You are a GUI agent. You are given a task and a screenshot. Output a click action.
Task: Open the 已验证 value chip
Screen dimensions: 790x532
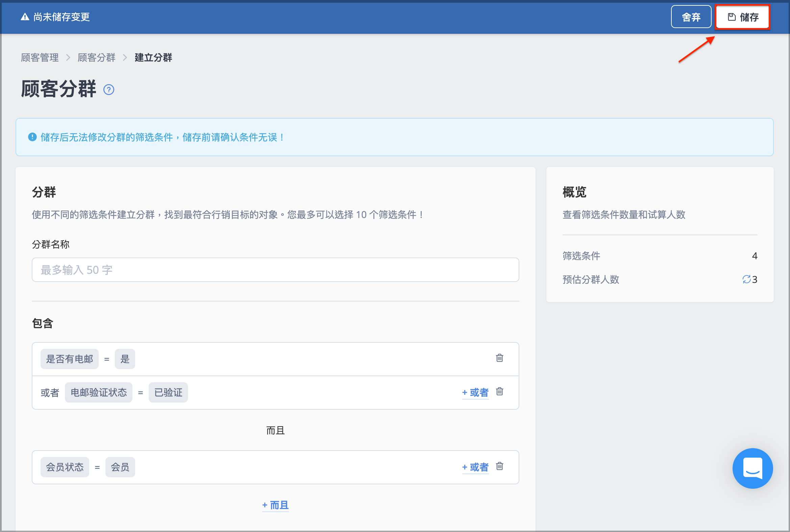[168, 392]
